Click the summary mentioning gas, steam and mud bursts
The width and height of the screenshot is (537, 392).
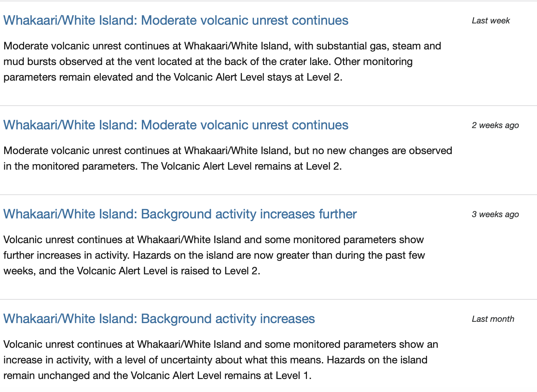point(221,62)
